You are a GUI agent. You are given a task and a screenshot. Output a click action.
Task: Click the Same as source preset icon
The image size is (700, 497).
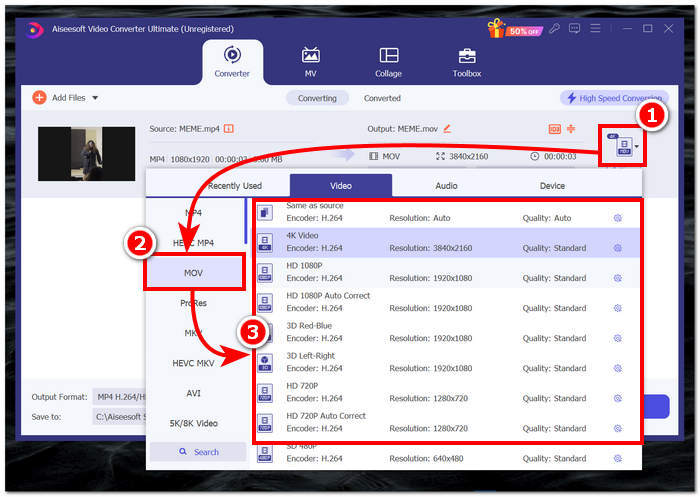pyautogui.click(x=265, y=213)
